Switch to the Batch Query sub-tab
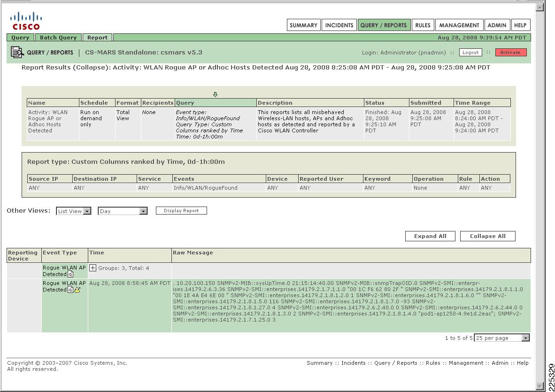 (x=58, y=38)
